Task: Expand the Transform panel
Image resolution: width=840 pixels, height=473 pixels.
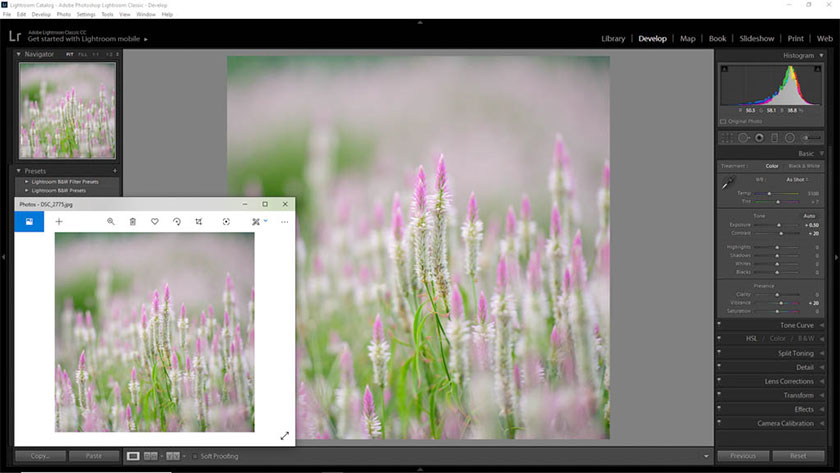Action: click(x=821, y=395)
